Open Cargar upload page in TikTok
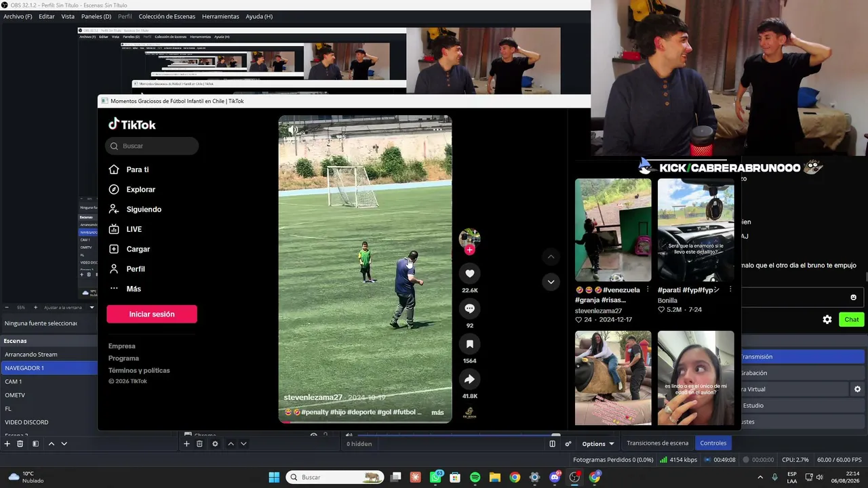Screen dimensions: 868x488 (138, 249)
